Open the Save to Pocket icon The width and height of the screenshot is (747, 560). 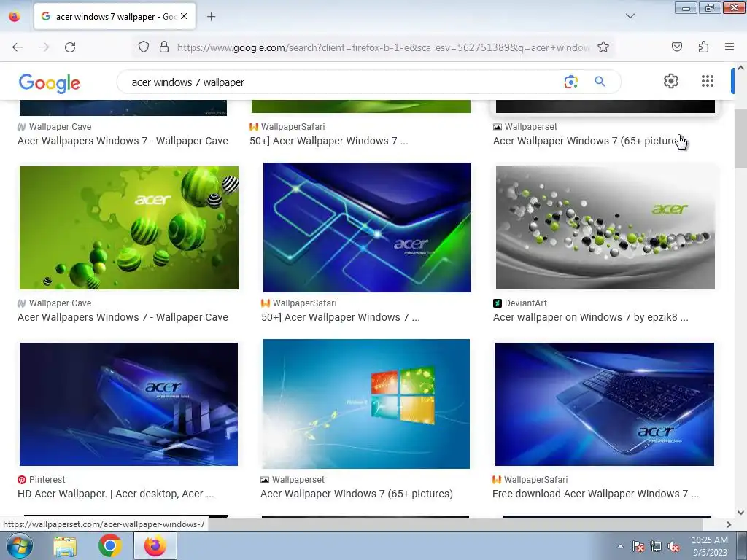tap(676, 47)
